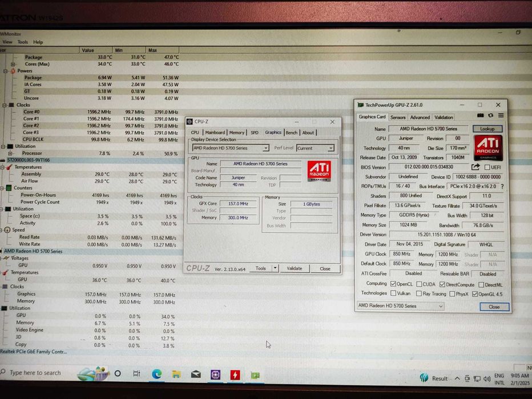
Task: Click Close button in CPU-Z
Action: (x=325, y=269)
